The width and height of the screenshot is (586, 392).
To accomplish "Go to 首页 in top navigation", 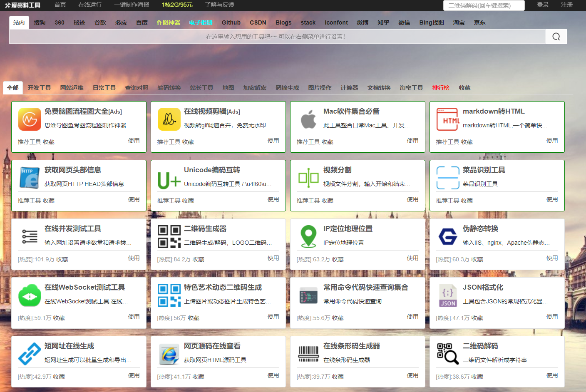I will 60,5.
